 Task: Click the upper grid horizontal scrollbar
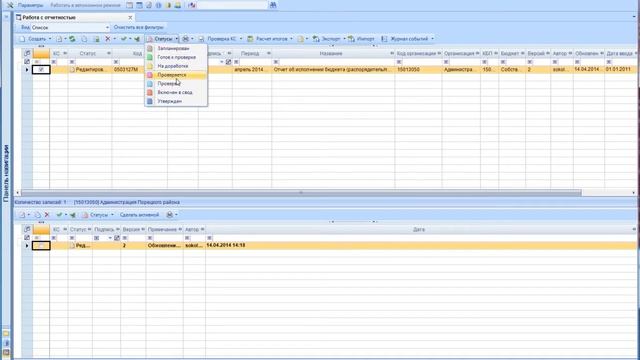[301, 193]
